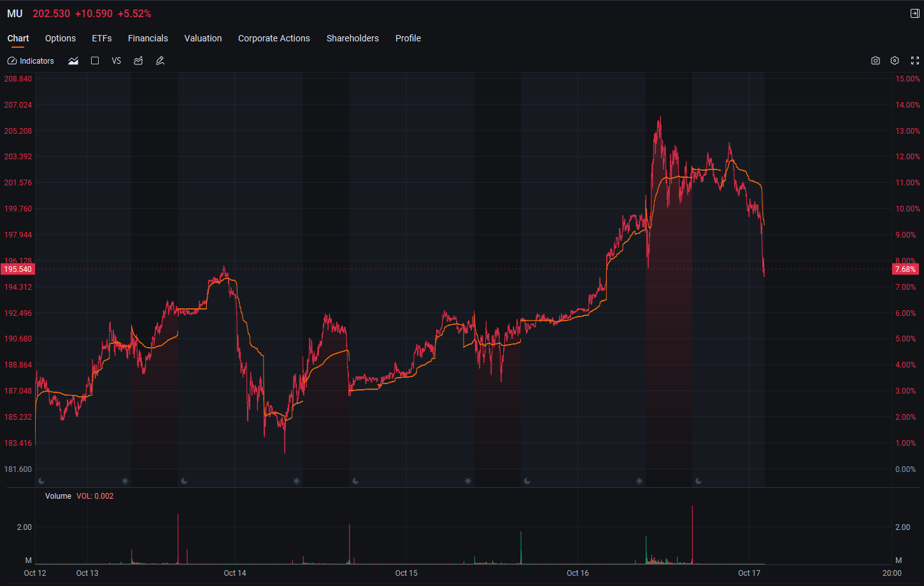Image resolution: width=924 pixels, height=586 pixels.
Task: Click the square box icon in chart toolbar
Action: click(x=95, y=61)
